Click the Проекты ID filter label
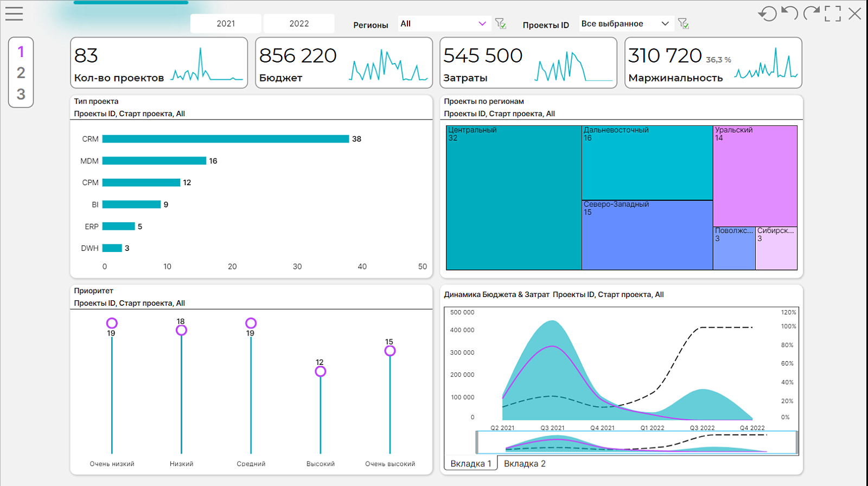Screen dimensions: 868x486 (x=546, y=25)
